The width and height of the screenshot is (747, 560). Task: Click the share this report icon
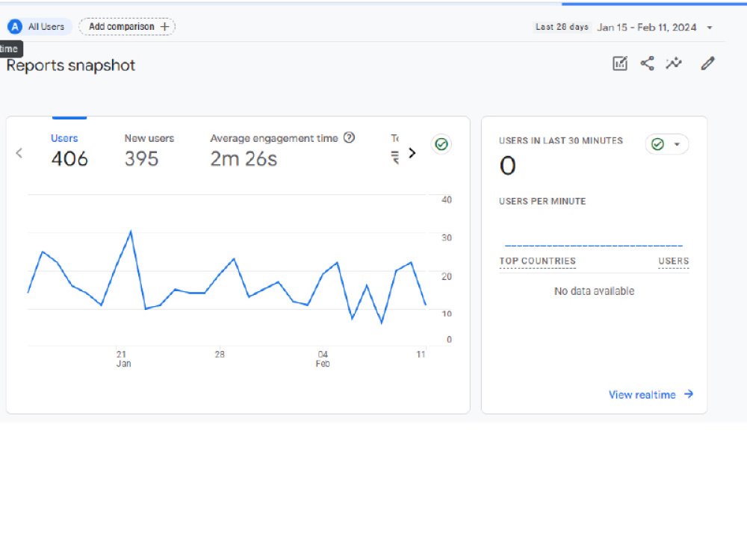pos(647,63)
